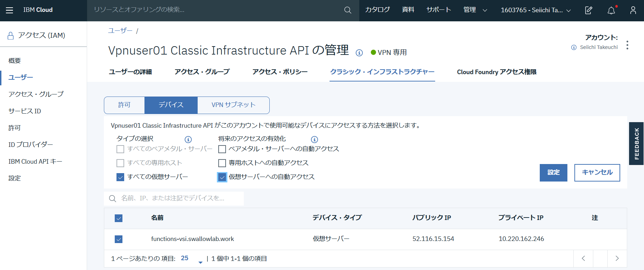
Task: Click info icon beside タイプの選択
Action: click(x=188, y=140)
